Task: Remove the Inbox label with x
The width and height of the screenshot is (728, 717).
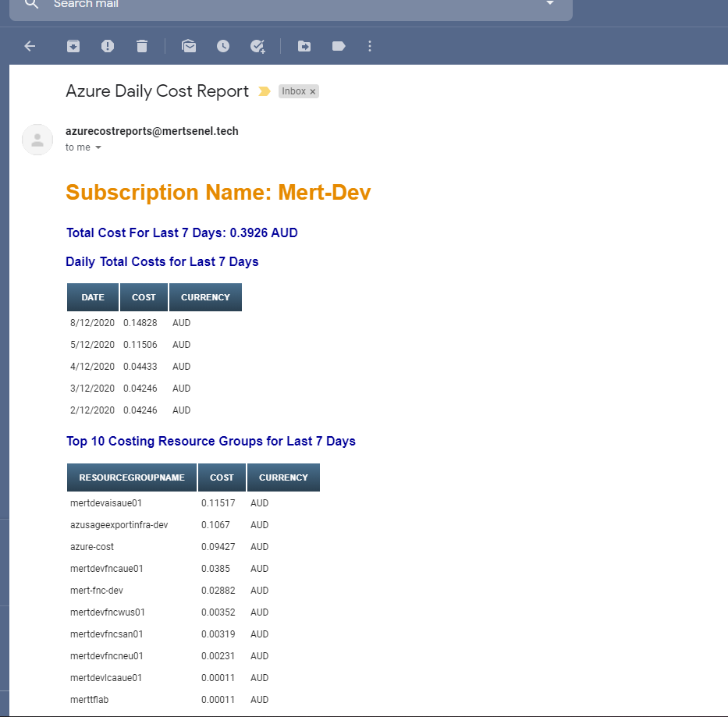Action: tap(313, 91)
